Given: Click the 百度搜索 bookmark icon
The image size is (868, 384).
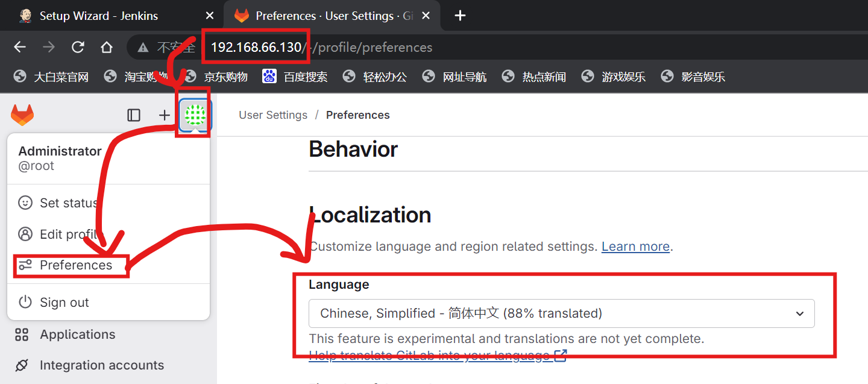Looking at the screenshot, I should [269, 77].
